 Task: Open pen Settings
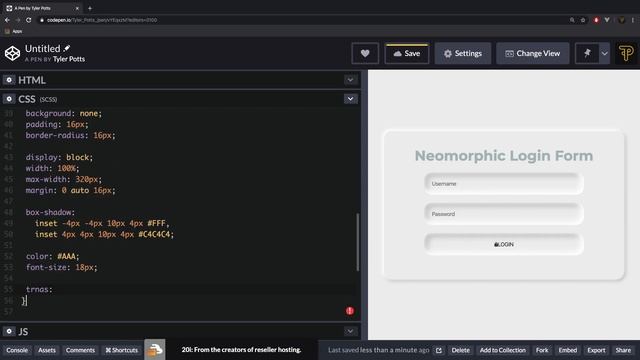[x=462, y=53]
